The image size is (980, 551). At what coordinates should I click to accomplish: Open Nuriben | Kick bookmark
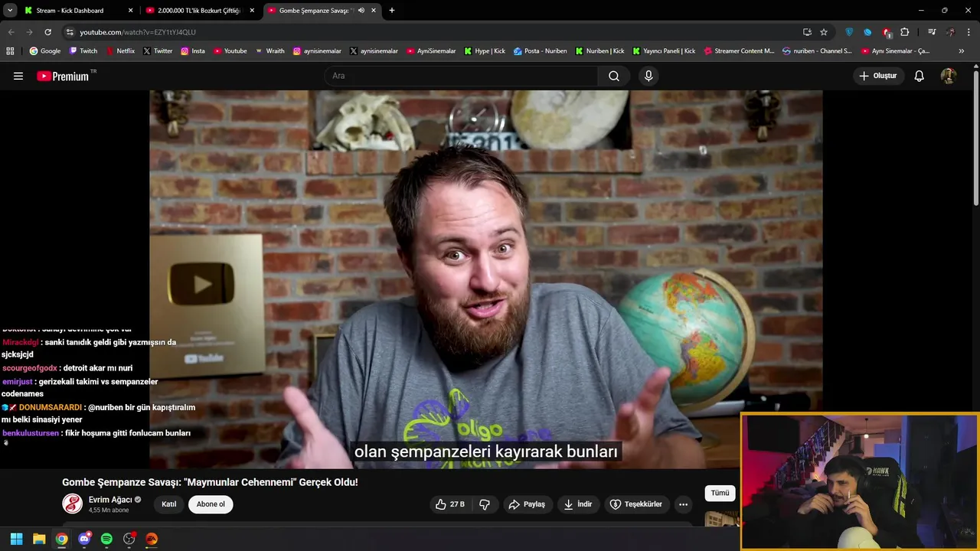click(599, 51)
